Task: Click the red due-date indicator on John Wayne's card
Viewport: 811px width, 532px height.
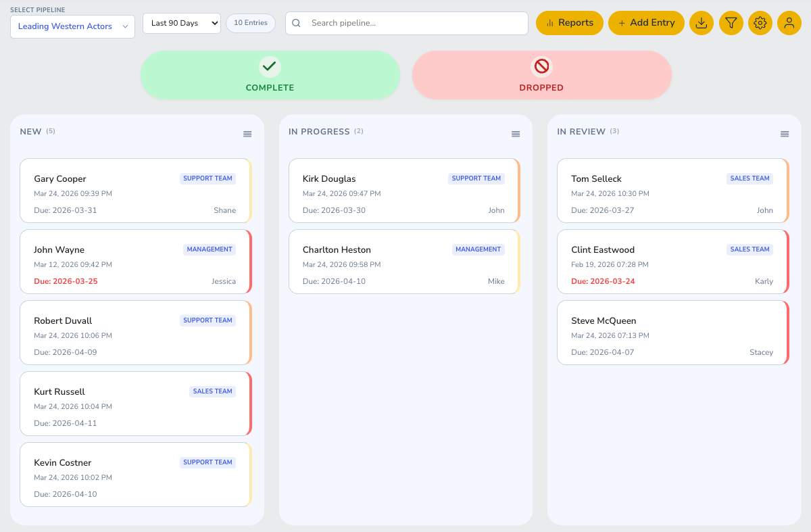Action: 64,281
